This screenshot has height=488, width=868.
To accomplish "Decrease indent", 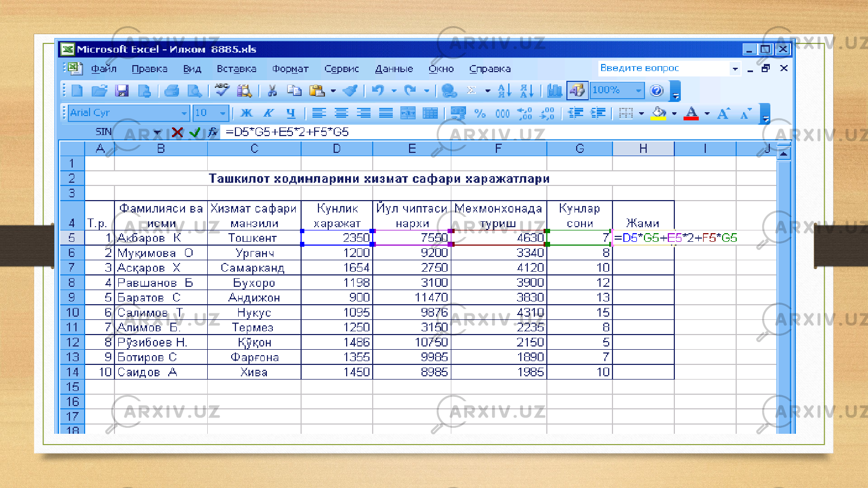I will click(576, 113).
